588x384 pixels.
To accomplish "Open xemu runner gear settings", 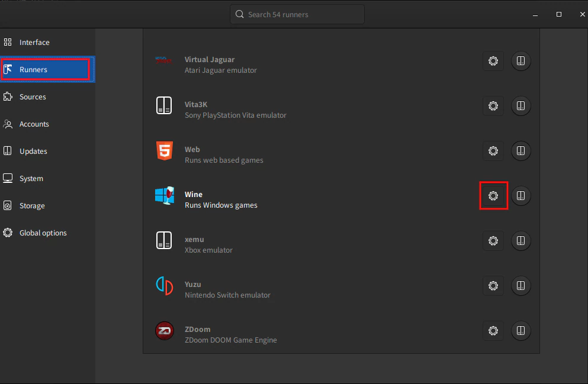I will coord(493,241).
